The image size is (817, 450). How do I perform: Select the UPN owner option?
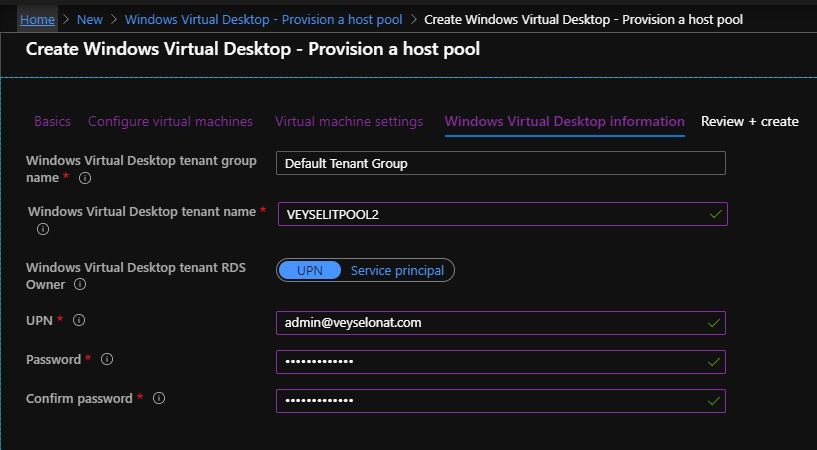click(310, 270)
